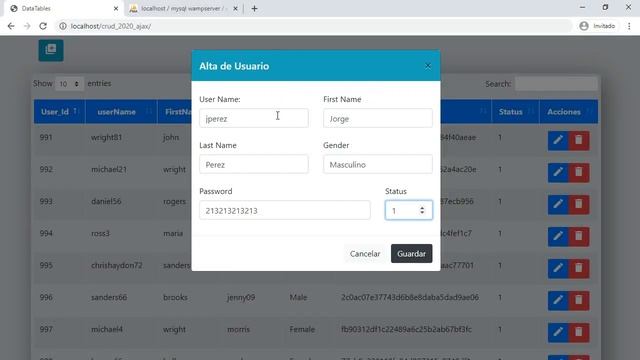Sort by Acciones column header
The width and height of the screenshot is (640, 360).
[x=569, y=111]
